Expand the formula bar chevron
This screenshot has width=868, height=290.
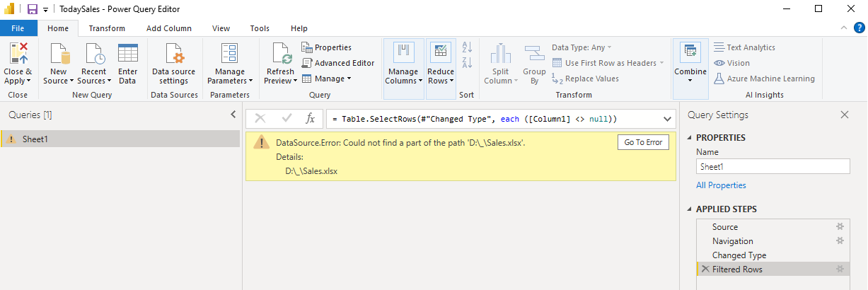point(666,119)
